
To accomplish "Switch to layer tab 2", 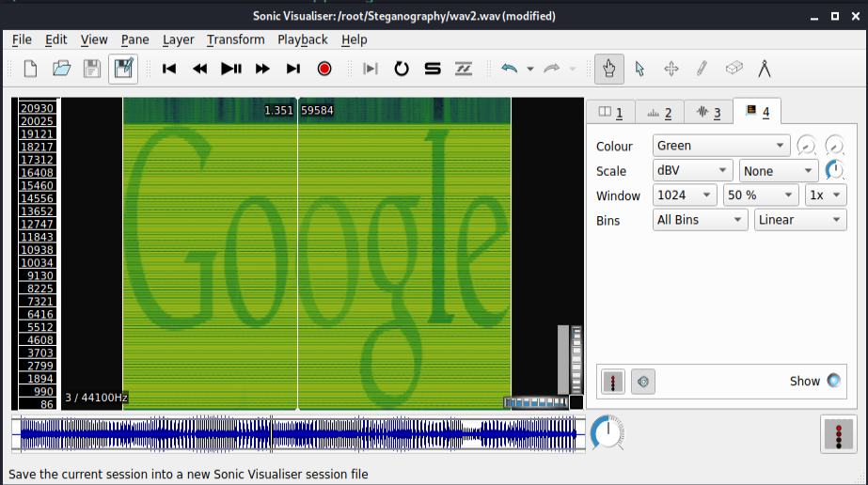I will (659, 113).
